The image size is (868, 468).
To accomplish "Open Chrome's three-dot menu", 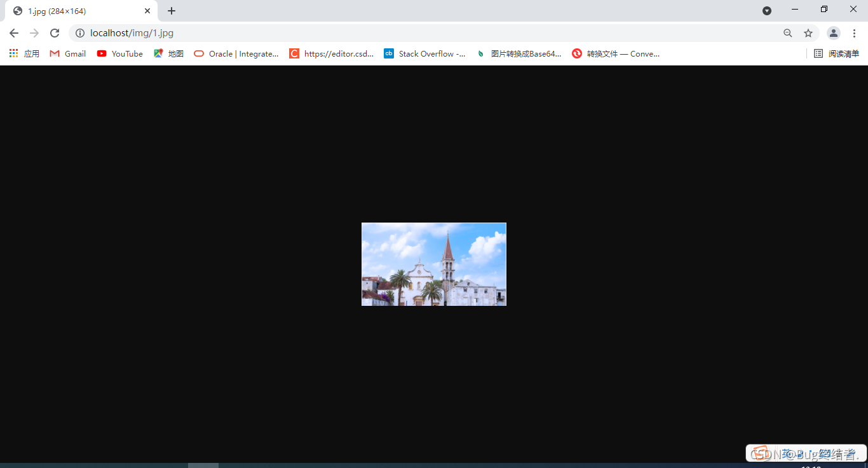I will [855, 33].
